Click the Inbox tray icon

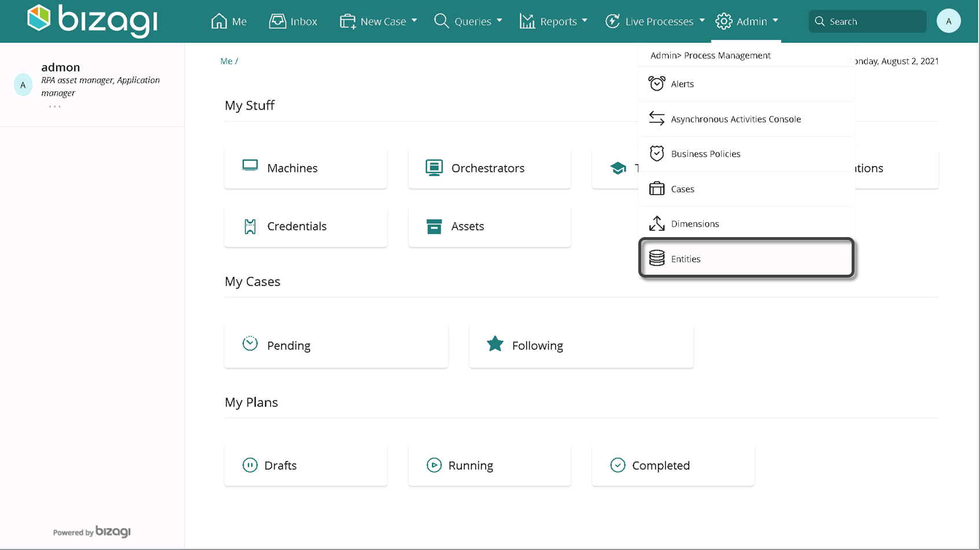coord(278,21)
